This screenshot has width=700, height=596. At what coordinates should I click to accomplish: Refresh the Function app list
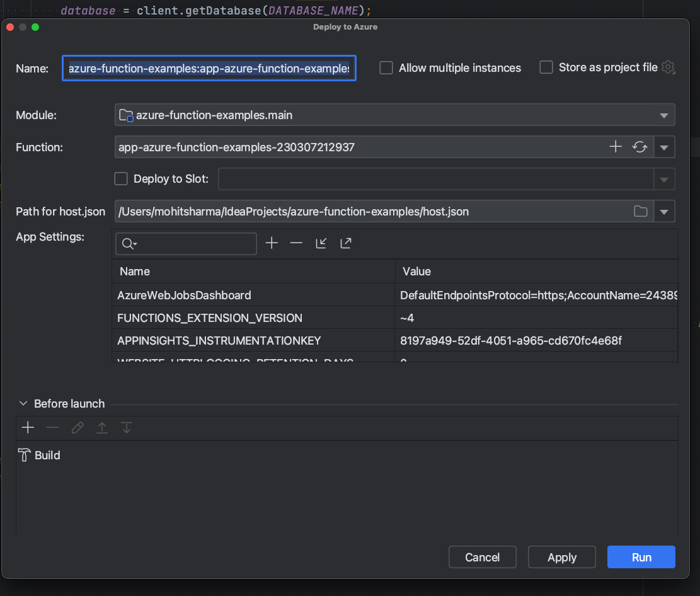click(640, 147)
